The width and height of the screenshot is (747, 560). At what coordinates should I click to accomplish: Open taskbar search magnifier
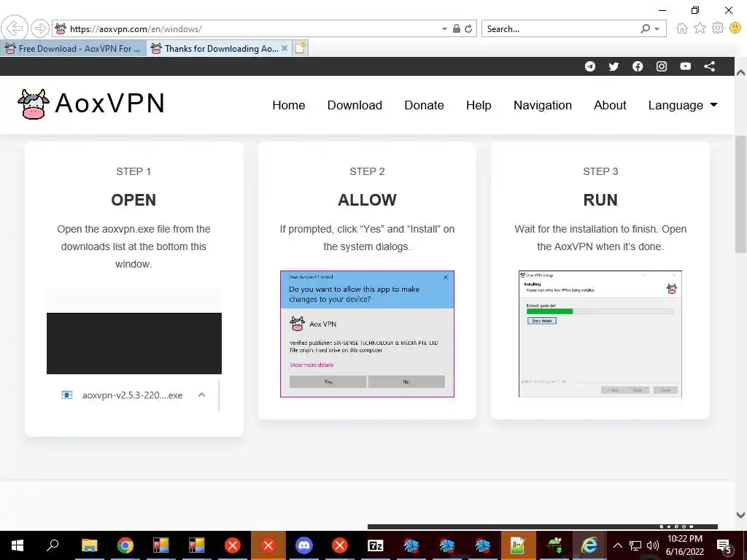pyautogui.click(x=53, y=545)
